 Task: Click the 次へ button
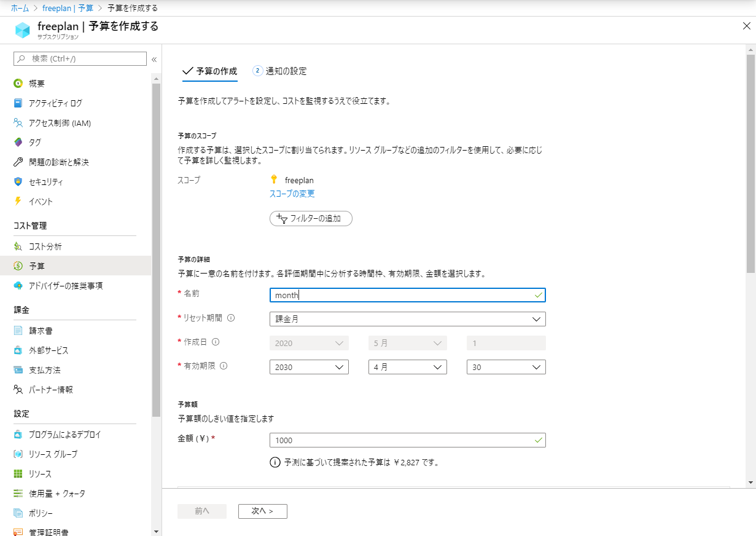pyautogui.click(x=262, y=511)
